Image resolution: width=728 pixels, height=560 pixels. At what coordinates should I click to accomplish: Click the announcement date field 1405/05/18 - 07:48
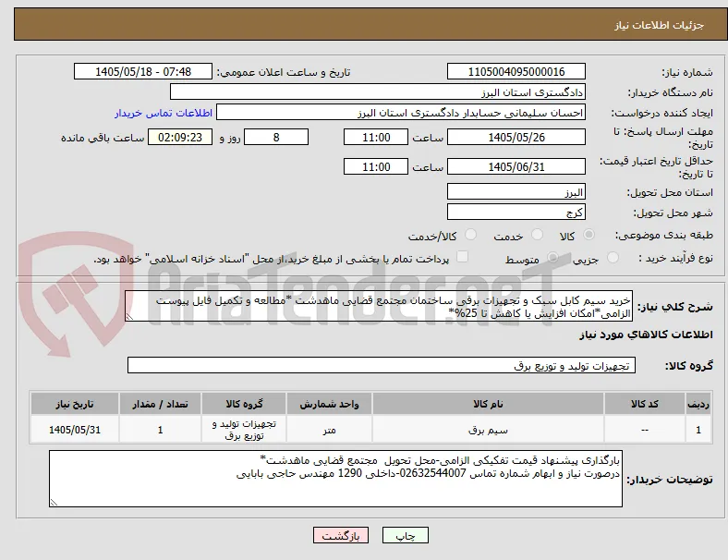[143, 71]
